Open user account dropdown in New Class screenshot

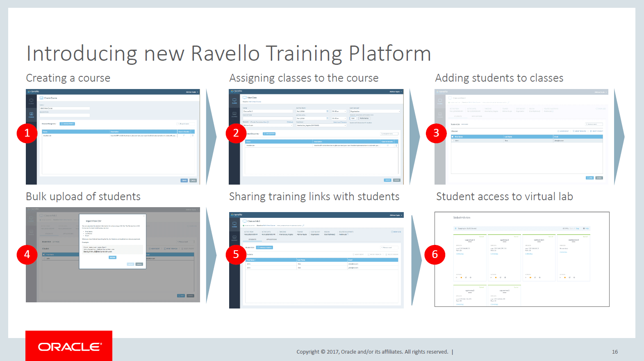coord(396,91)
